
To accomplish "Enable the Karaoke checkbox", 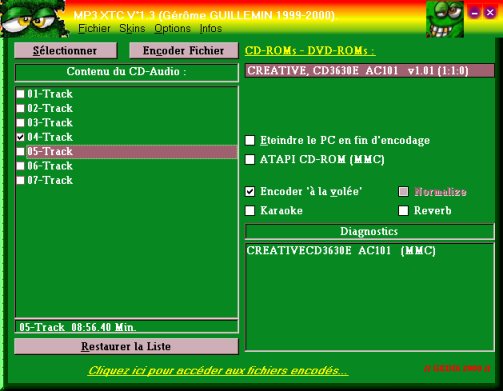I will 250,211.
